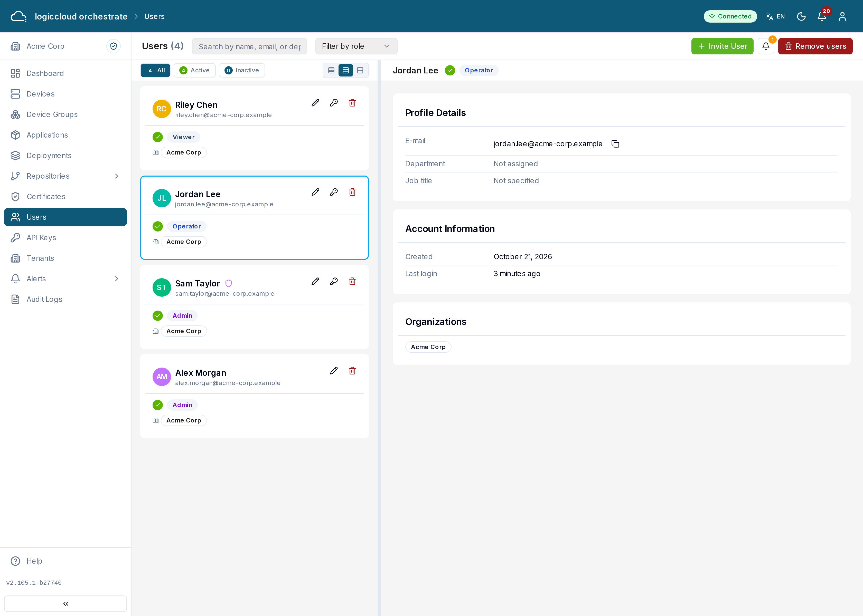Toggle dark mode with the moon icon
Viewport: 863px width, 616px height.
[801, 16]
